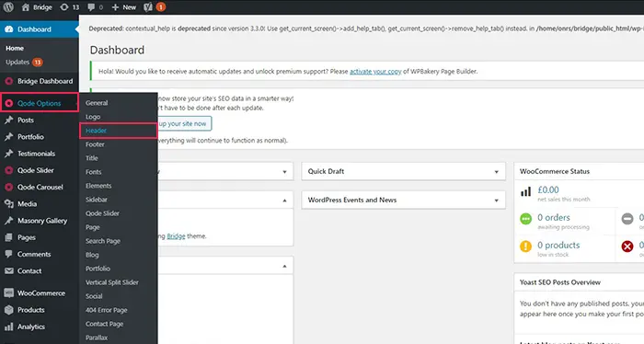Screen dimensions: 644x344
Task: Open the updates indicator showing 13
Action: 69,7
